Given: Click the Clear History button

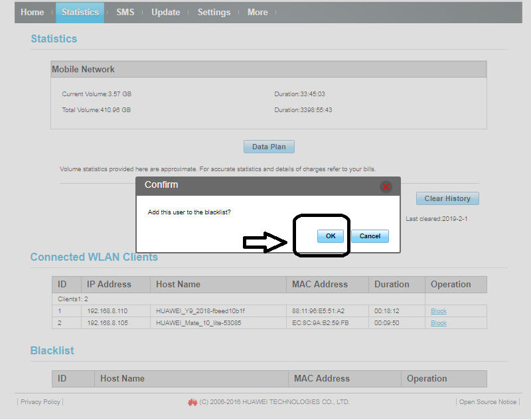Looking at the screenshot, I should pyautogui.click(x=447, y=198).
